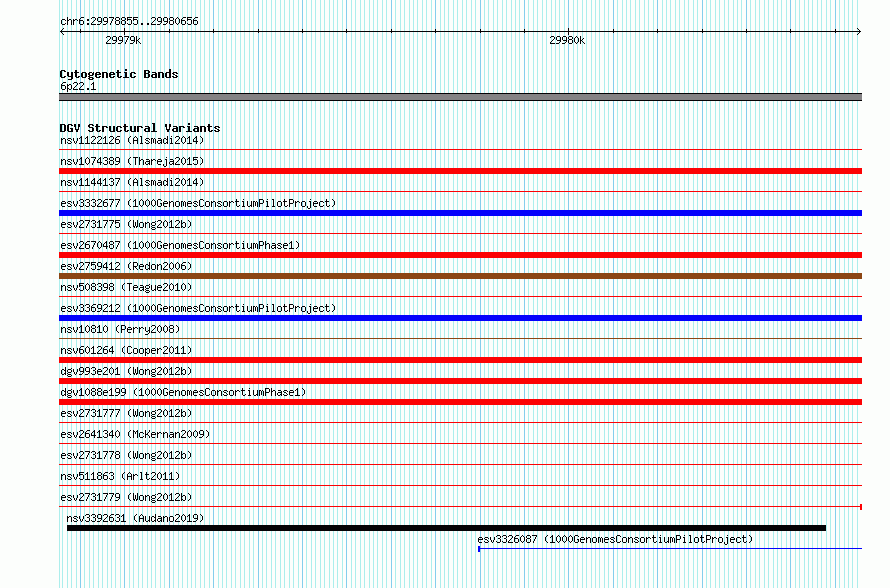Open esv2731777 (Wong2012b) label

[126, 413]
